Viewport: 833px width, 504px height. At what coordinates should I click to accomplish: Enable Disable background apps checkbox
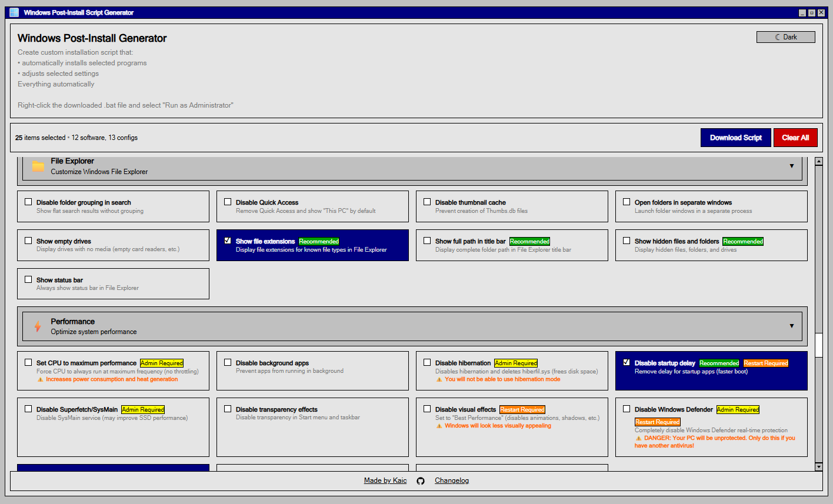(228, 362)
